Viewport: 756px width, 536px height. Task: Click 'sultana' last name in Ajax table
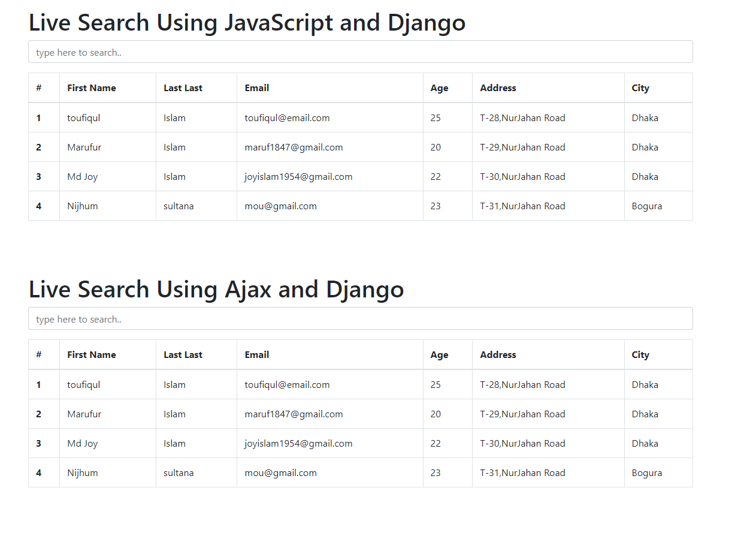tap(179, 472)
